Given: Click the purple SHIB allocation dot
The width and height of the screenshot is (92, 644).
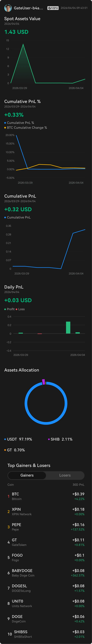Looking at the screenshot, I should pos(49,439).
